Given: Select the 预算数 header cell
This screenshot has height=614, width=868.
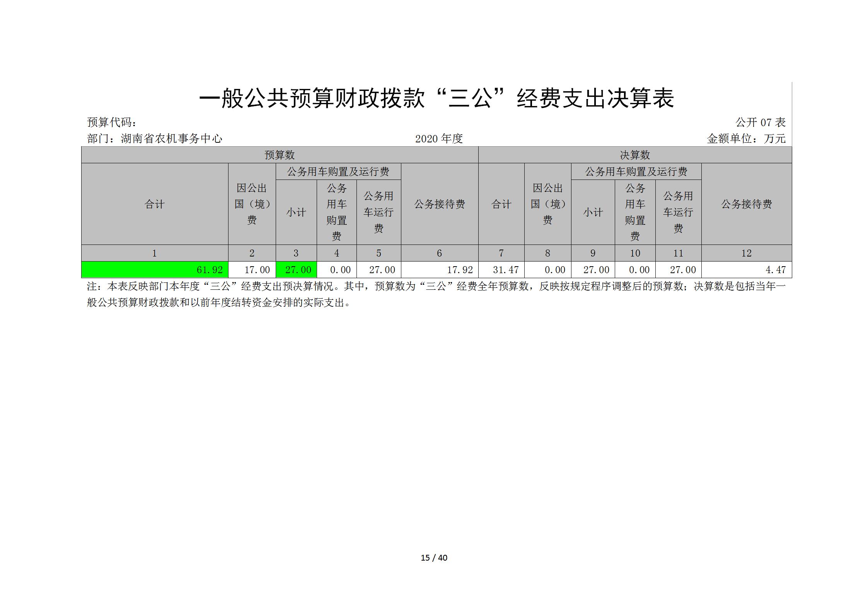Looking at the screenshot, I should tap(280, 155).
